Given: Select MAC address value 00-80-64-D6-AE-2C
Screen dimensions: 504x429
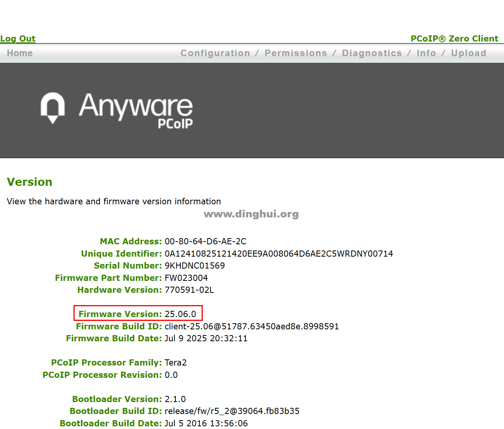Looking at the screenshot, I should click(205, 241).
